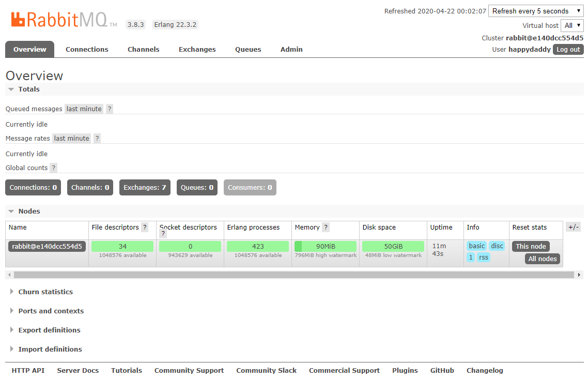Switch to the Connections tab
Screen dimensions: 588x379
(87, 49)
